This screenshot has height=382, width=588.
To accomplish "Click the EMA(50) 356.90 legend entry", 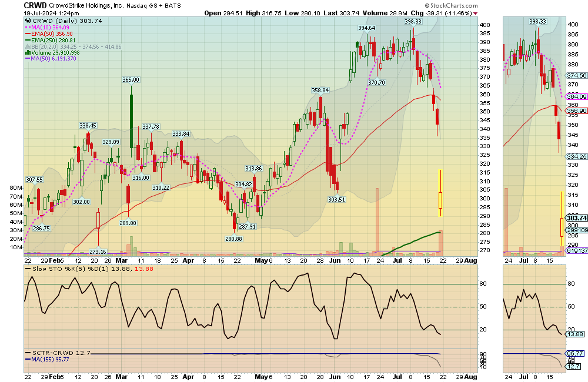I will [x=49, y=33].
